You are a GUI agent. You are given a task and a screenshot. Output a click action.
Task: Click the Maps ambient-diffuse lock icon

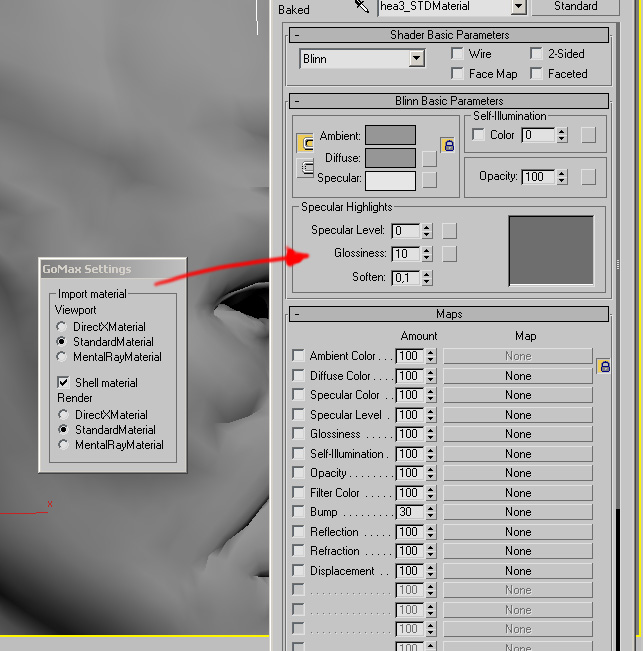click(604, 366)
